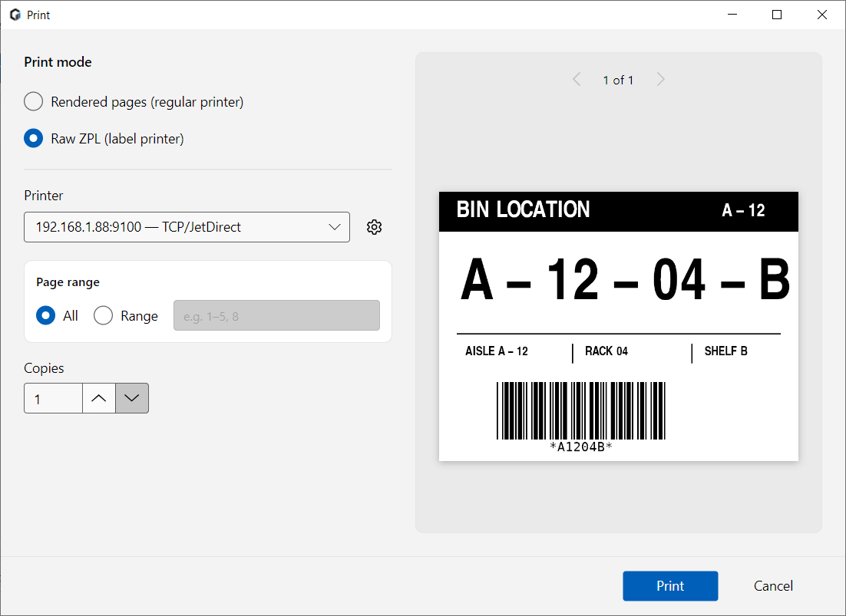Click the 'Print mode' heading
The image size is (846, 616).
coord(58,62)
